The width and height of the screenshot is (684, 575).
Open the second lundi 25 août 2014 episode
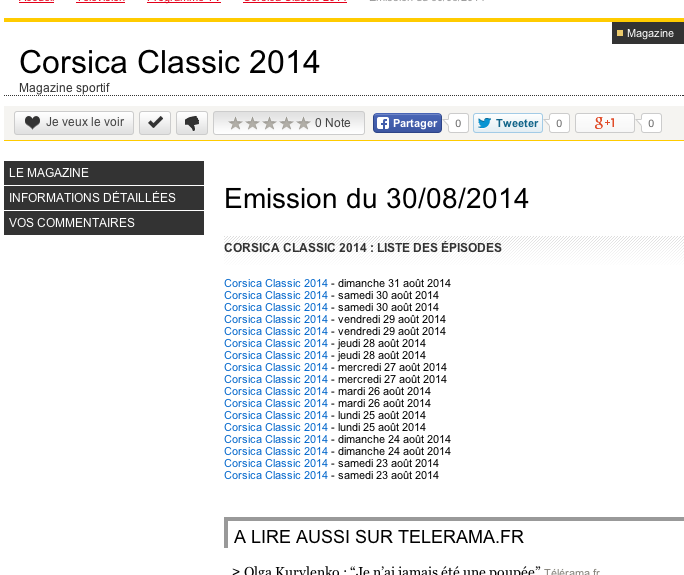pyautogui.click(x=276, y=427)
